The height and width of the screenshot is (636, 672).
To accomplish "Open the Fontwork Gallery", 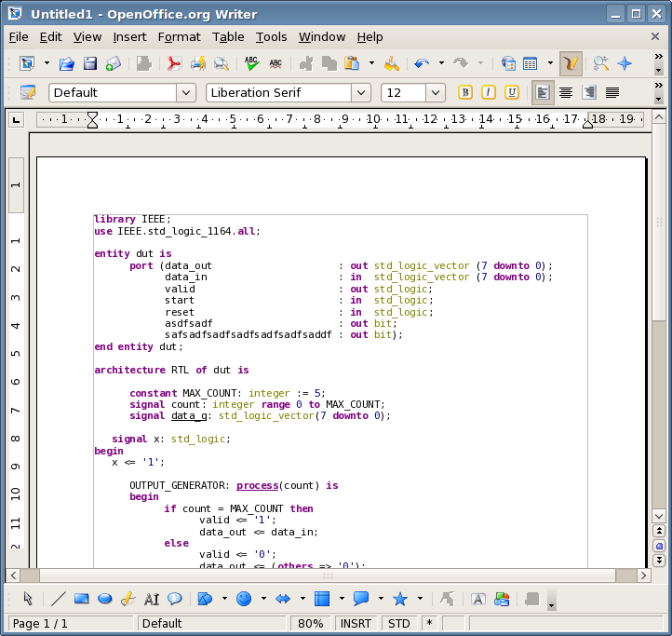I will pos(478,599).
